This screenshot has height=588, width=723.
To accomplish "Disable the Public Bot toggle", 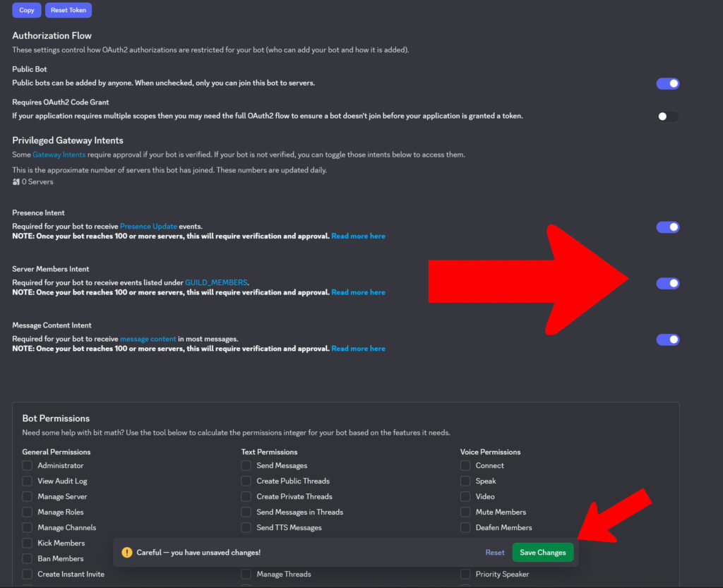I will [x=667, y=83].
